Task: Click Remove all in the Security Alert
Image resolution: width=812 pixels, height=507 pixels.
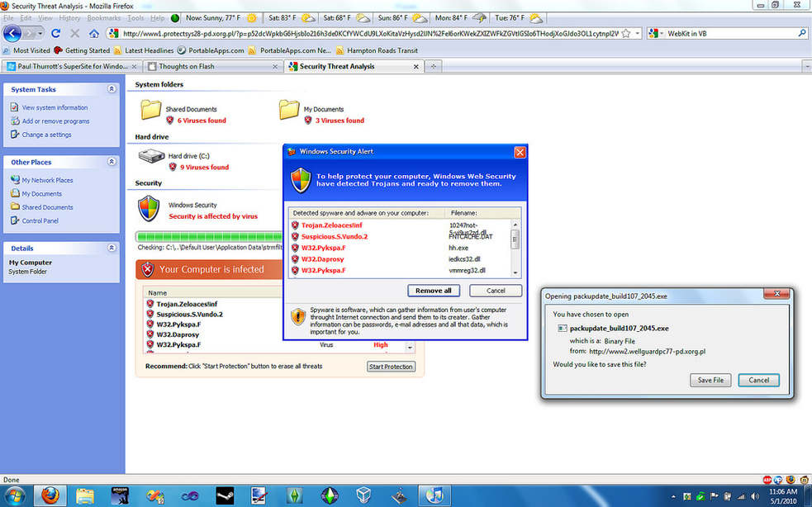Action: coord(434,291)
